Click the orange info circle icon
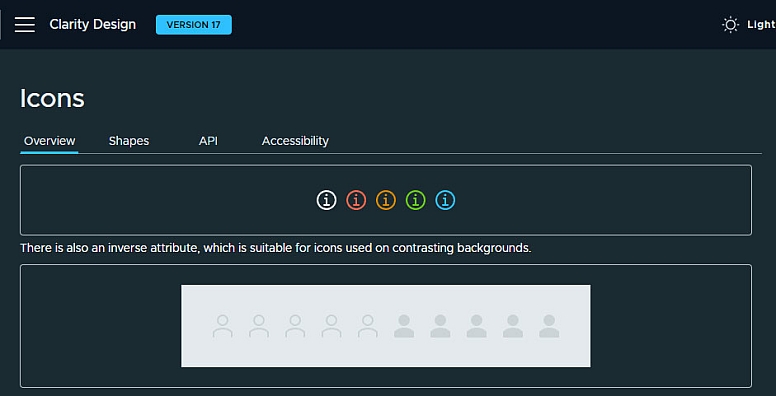Viewport: 776px width, 396px height. click(x=386, y=200)
